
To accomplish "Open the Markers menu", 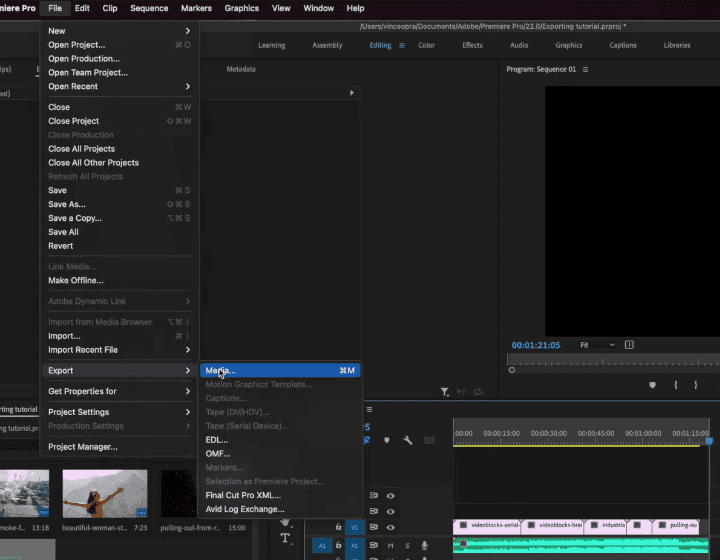I will (x=197, y=8).
